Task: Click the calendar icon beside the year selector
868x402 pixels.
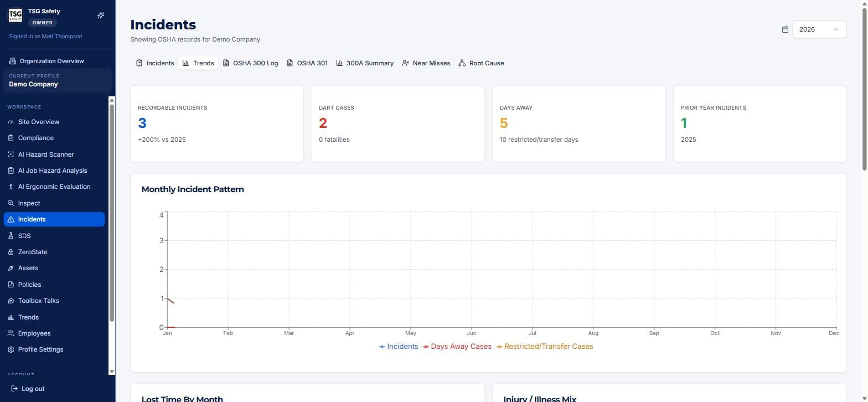Action: (x=785, y=29)
